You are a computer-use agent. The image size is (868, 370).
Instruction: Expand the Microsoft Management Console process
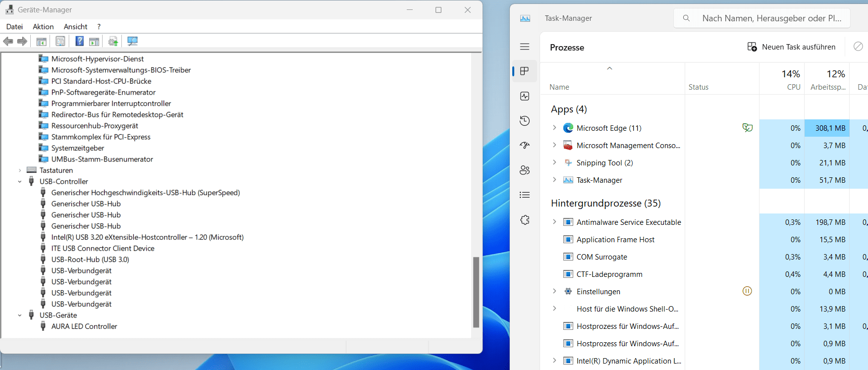(x=554, y=145)
